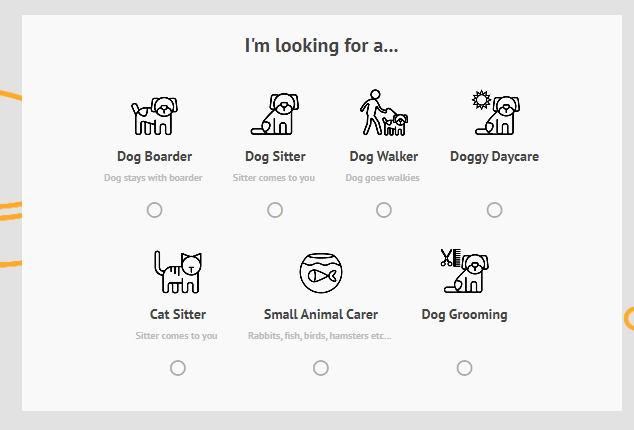Click the Dog Boarder label

click(154, 156)
